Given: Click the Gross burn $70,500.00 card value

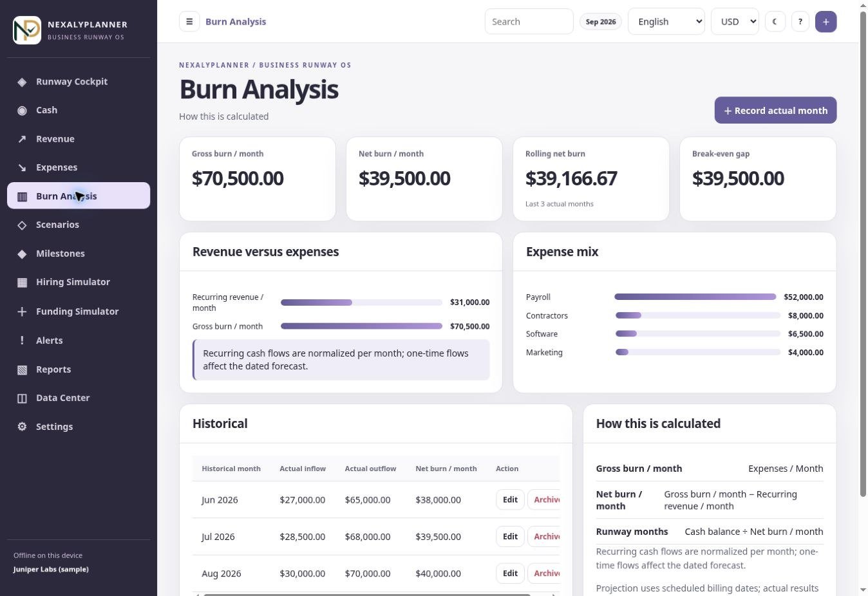Looking at the screenshot, I should click(x=238, y=178).
